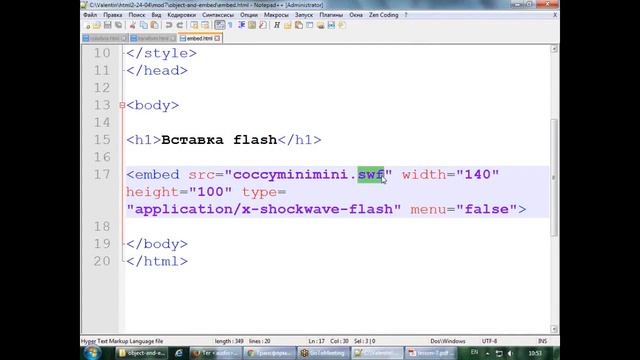
Task: Click the height value "100"
Action: coord(210,192)
